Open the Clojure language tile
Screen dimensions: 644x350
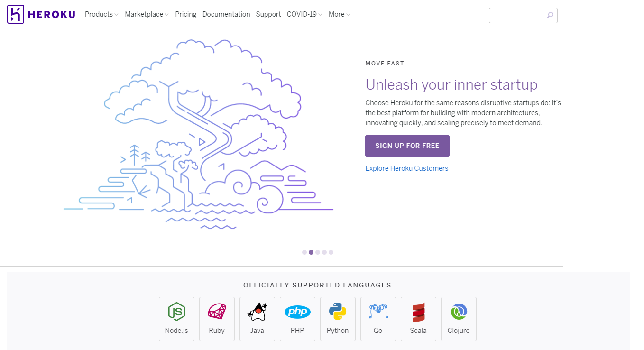[x=459, y=319]
